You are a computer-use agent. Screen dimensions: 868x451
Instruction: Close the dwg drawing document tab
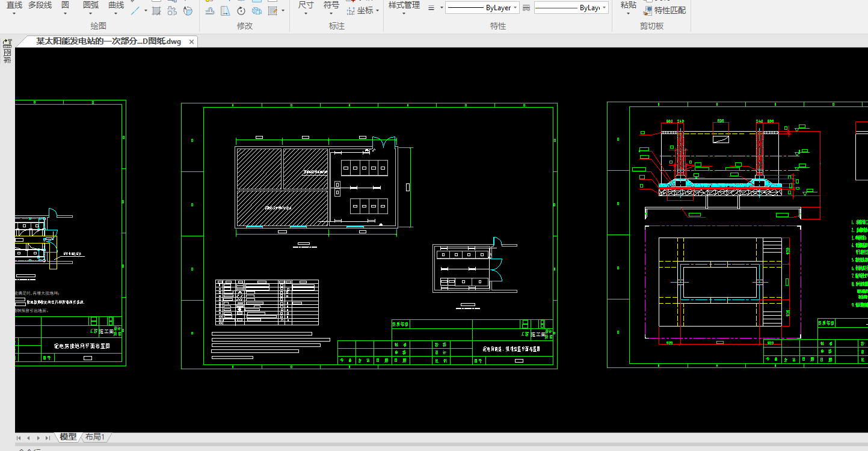point(192,41)
